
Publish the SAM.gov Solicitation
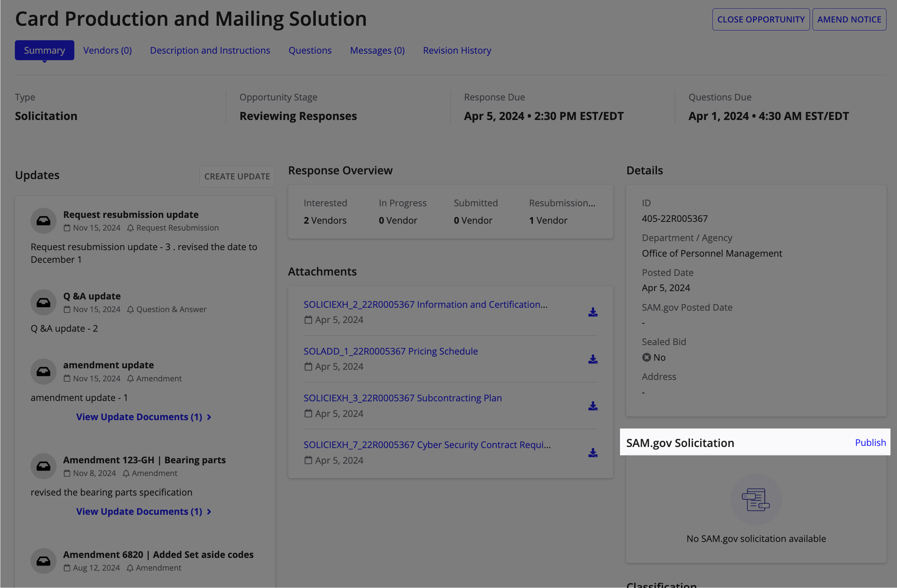coord(870,443)
